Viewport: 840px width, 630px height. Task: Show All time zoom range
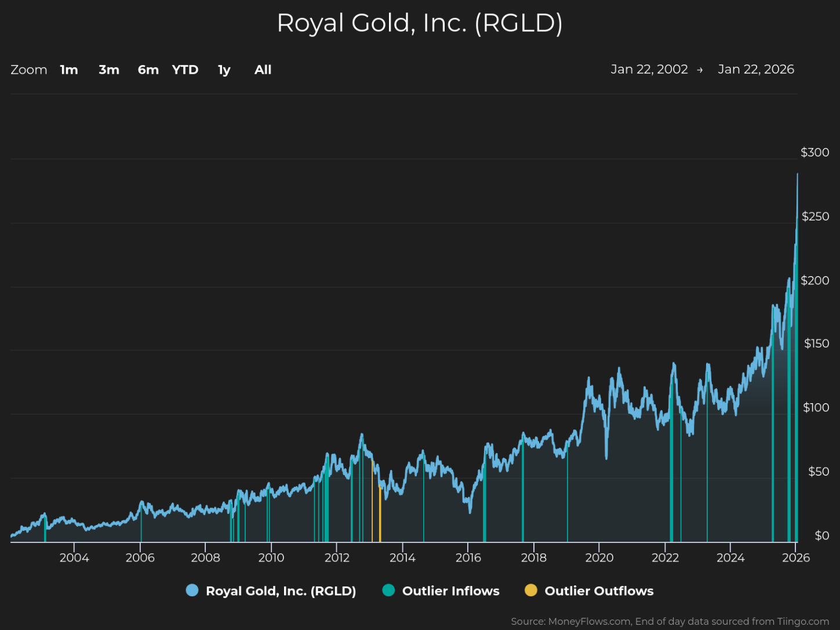pyautogui.click(x=263, y=70)
